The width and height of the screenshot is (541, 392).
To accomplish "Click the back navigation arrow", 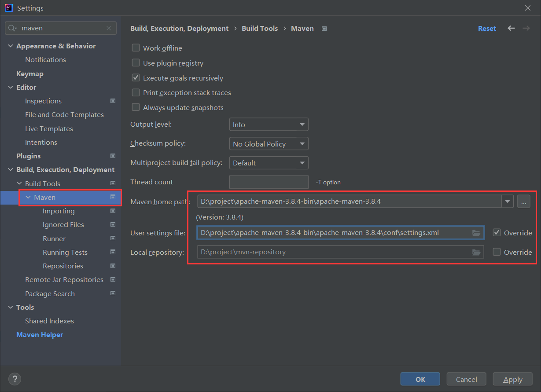I will click(511, 28).
